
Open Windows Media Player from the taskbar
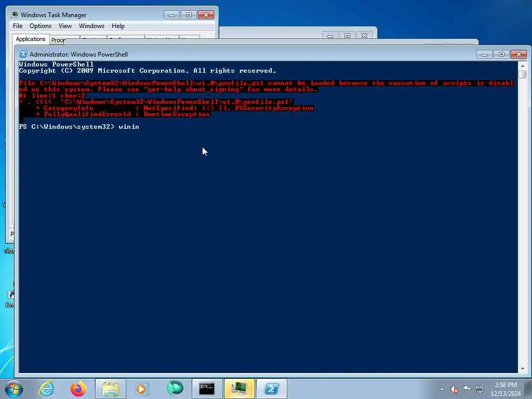pyautogui.click(x=142, y=389)
